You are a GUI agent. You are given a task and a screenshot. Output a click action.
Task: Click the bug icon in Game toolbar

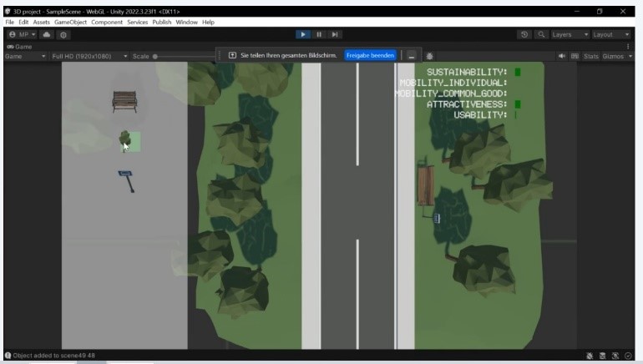(x=429, y=56)
